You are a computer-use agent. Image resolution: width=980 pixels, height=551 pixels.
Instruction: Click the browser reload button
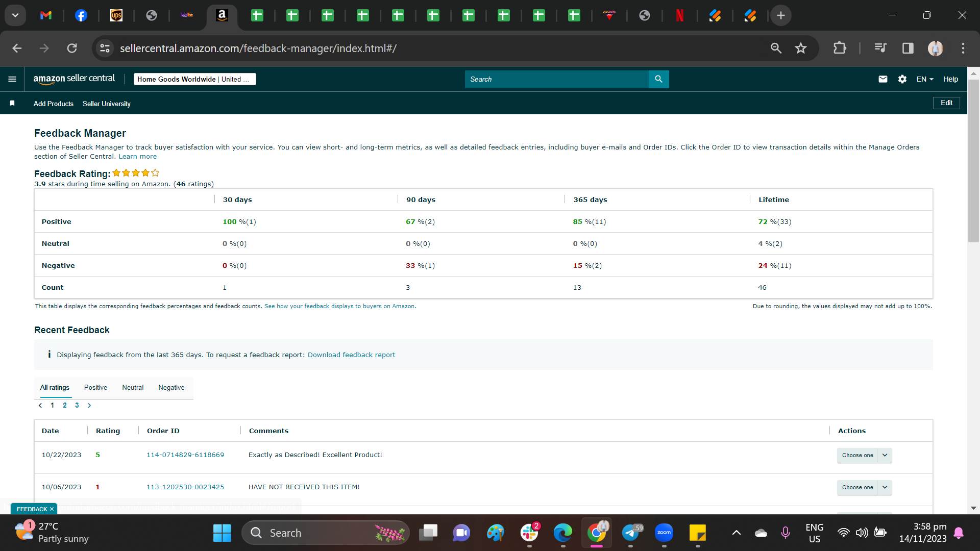pyautogui.click(x=72, y=48)
